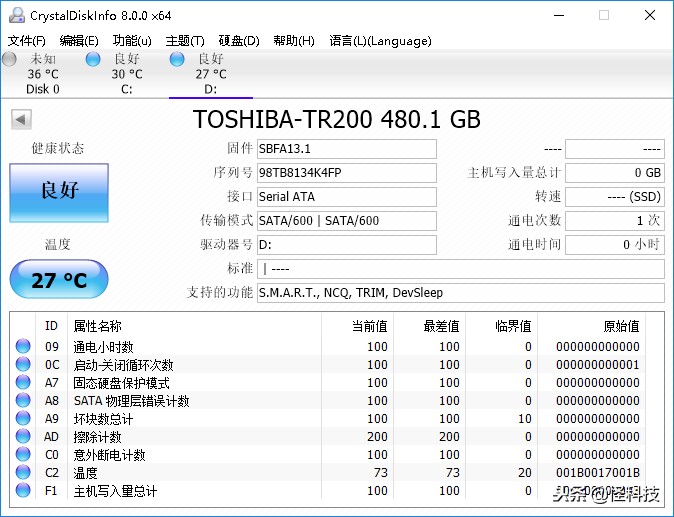The image size is (674, 517).
Task: Click the TOSHIBA-TR200 480.1 GB title
Action: [337, 119]
